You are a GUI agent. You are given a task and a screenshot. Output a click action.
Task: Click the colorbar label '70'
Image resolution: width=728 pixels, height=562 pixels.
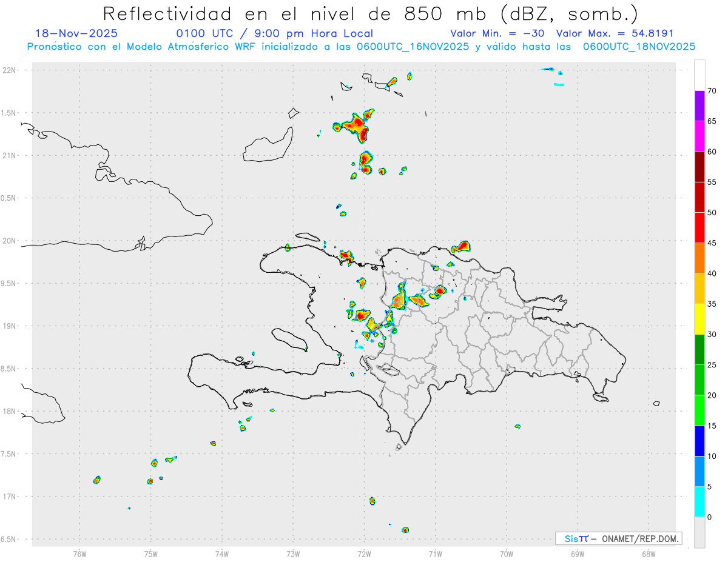coord(712,91)
